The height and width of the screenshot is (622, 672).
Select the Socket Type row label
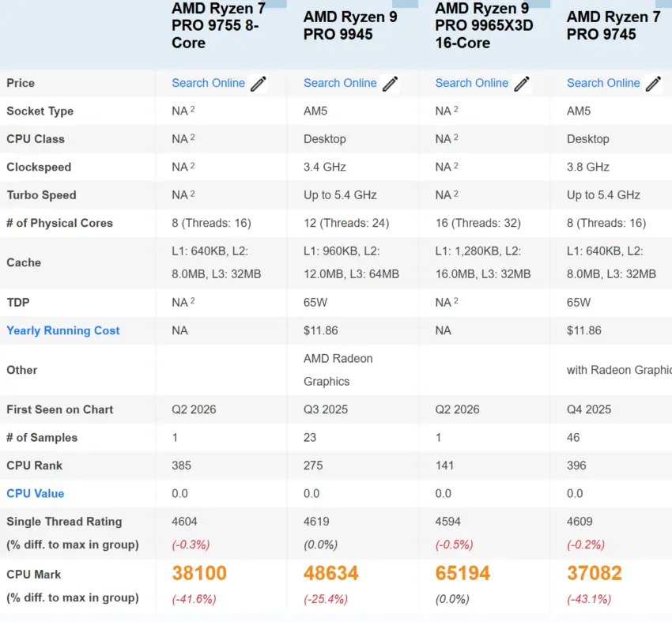coord(40,111)
